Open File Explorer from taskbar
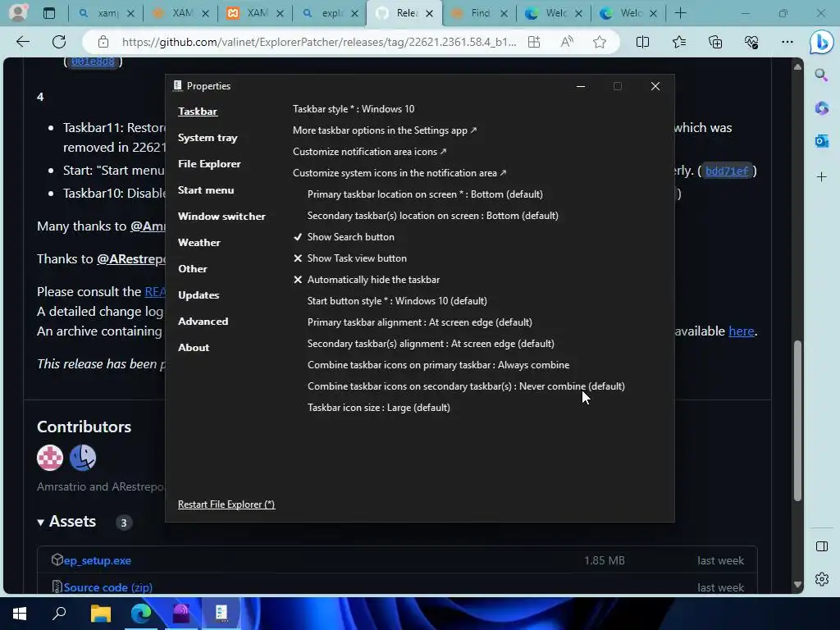The width and height of the screenshot is (840, 630). pyautogui.click(x=100, y=613)
